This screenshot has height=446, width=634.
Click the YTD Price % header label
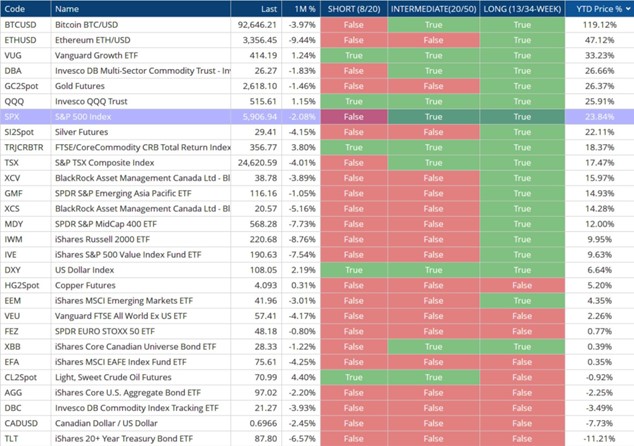[x=599, y=9]
